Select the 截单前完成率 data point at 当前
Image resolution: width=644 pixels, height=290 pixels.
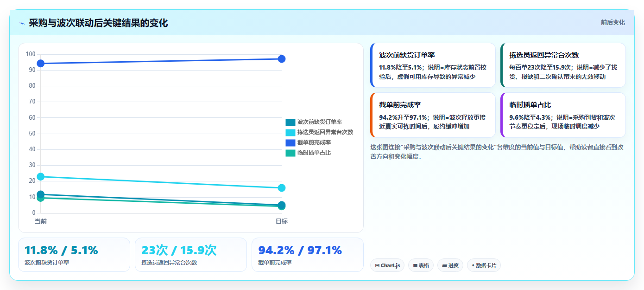[x=40, y=63]
